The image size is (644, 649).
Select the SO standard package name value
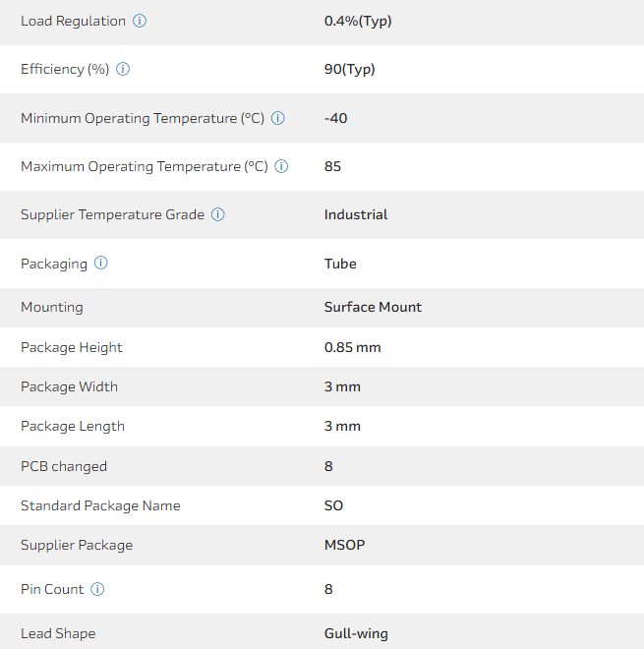(334, 505)
